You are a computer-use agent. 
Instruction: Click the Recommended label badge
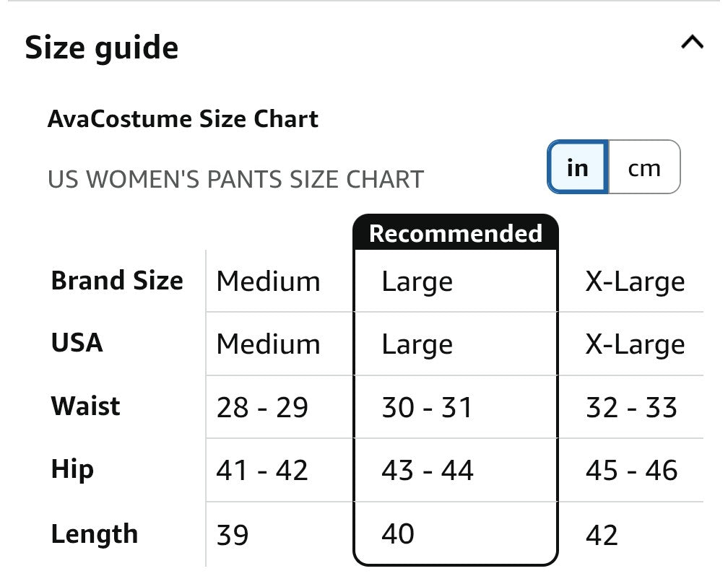tap(456, 233)
